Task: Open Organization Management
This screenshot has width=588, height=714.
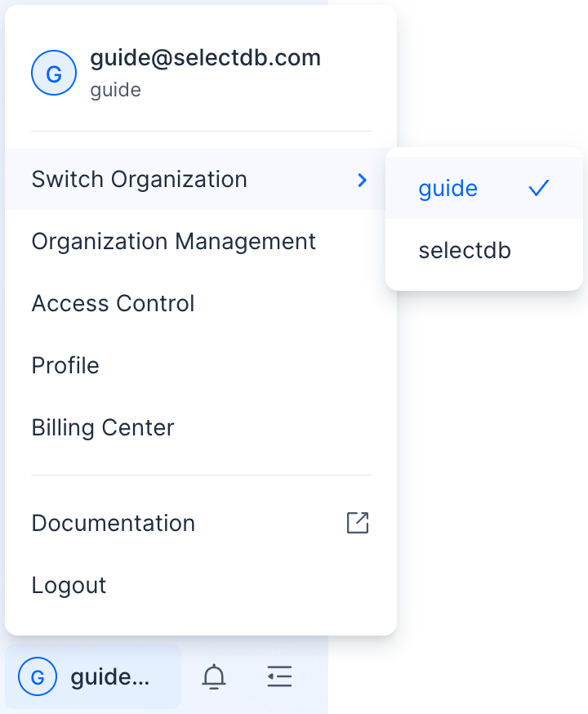Action: 173,242
